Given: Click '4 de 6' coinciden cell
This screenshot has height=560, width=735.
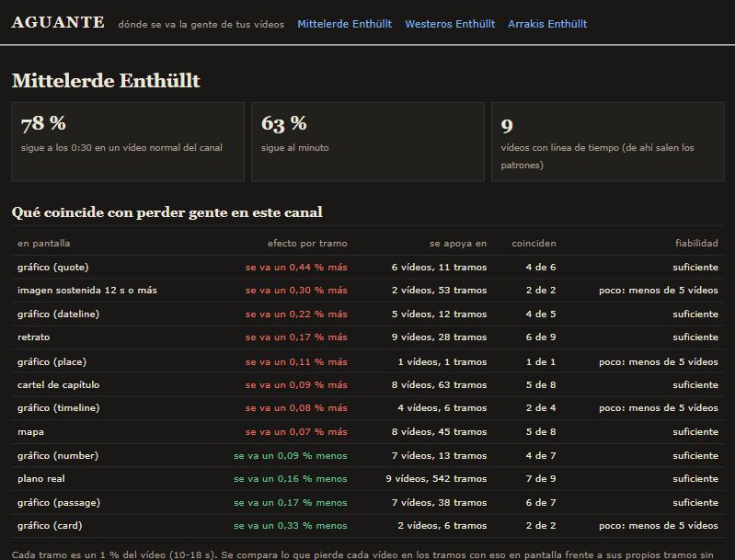Looking at the screenshot, I should point(541,267).
